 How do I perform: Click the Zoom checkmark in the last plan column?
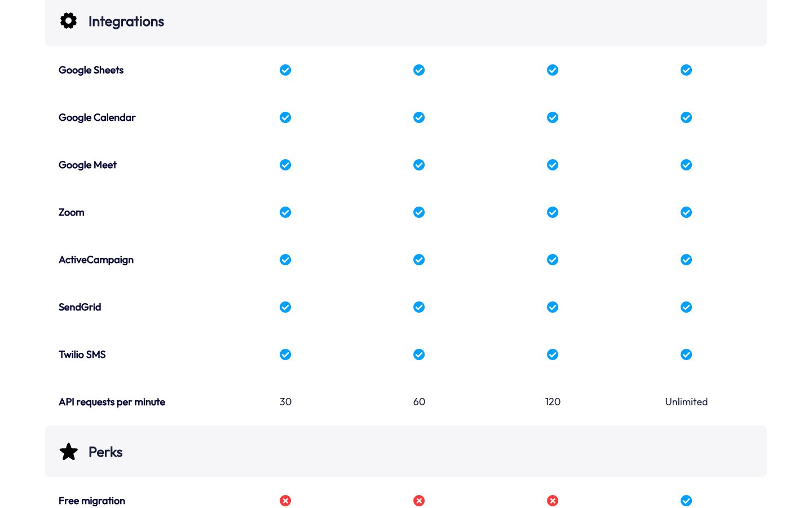click(x=686, y=212)
